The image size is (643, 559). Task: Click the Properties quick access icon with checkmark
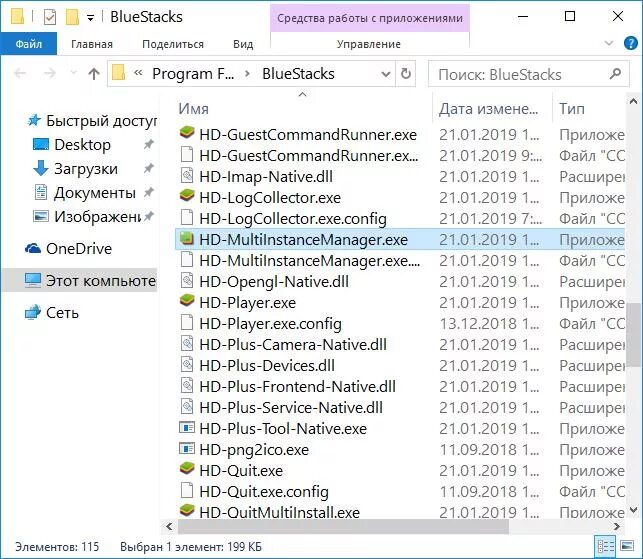50,17
